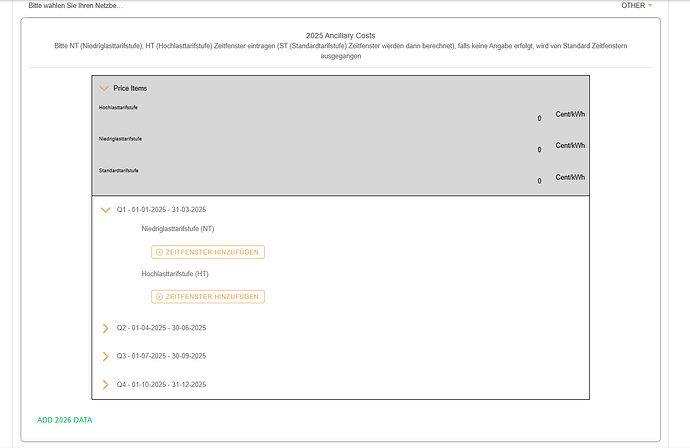This screenshot has width=690, height=448.
Task: Click the 2025 Ancillary Costs title
Action: coord(341,35)
